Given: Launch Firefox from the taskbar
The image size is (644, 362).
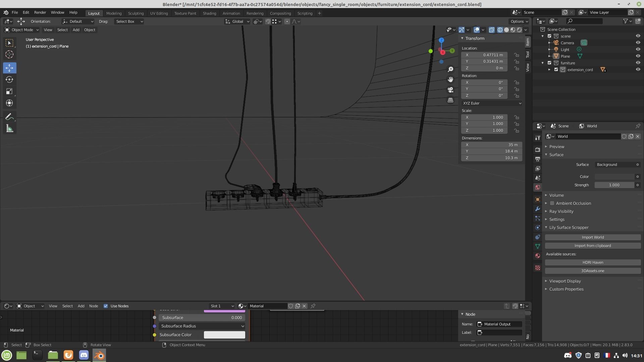Looking at the screenshot, I should pos(68,355).
